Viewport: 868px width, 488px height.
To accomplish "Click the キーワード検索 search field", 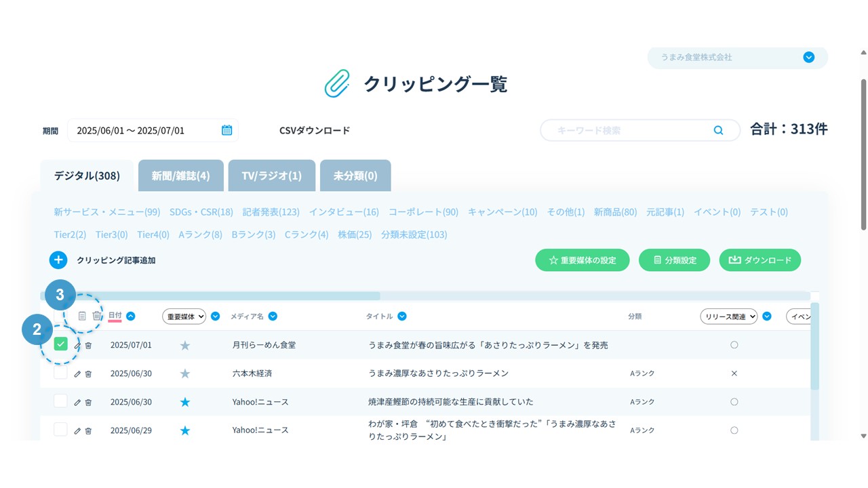I will (x=631, y=130).
